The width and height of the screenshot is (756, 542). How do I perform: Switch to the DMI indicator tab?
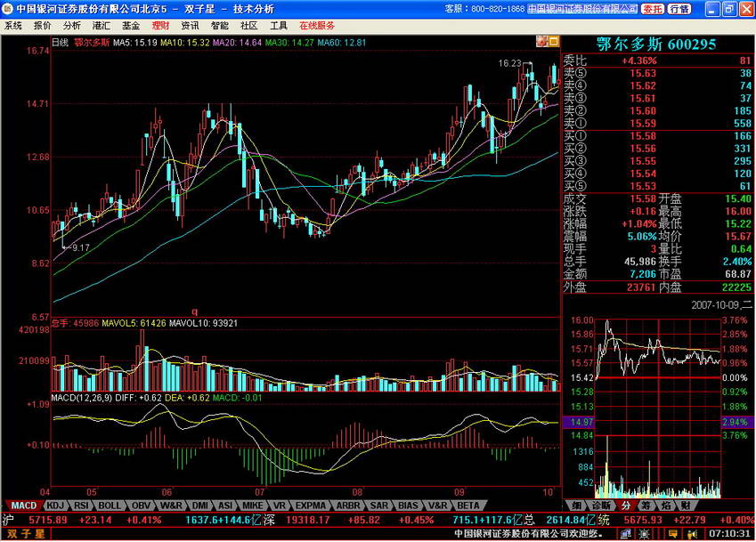click(200, 506)
